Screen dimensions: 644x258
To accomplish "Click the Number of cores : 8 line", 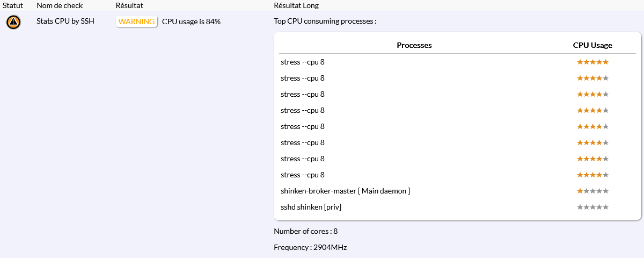I will tap(306, 231).
